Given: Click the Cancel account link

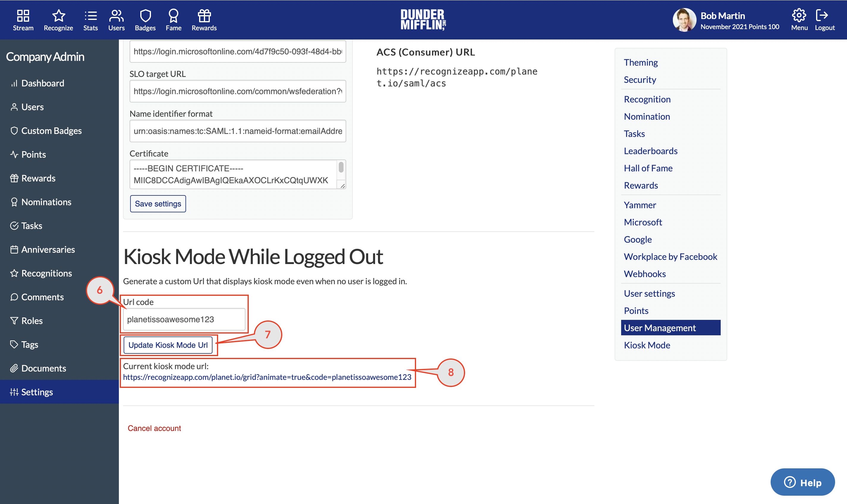Looking at the screenshot, I should click(x=154, y=428).
